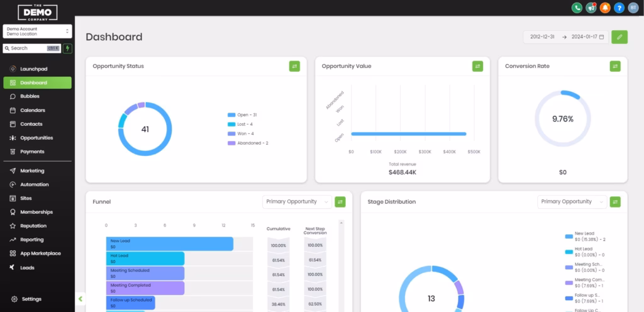Expand the Demo Account location switcher
The height and width of the screenshot is (312, 644).
38,31
